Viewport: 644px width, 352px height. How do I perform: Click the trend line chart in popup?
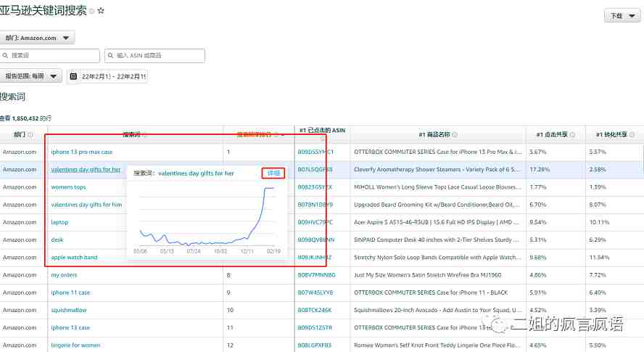point(207,216)
